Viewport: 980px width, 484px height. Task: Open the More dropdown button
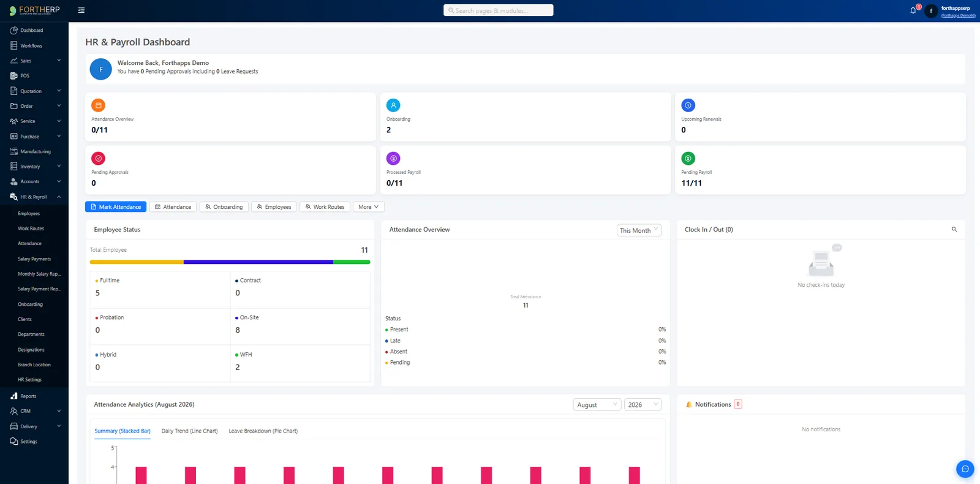click(x=368, y=207)
